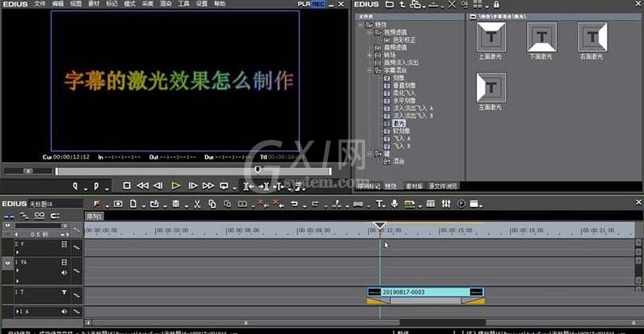The image size is (644, 334).
Task: Select 色彩校正 in the effects tree
Action: [x=404, y=40]
